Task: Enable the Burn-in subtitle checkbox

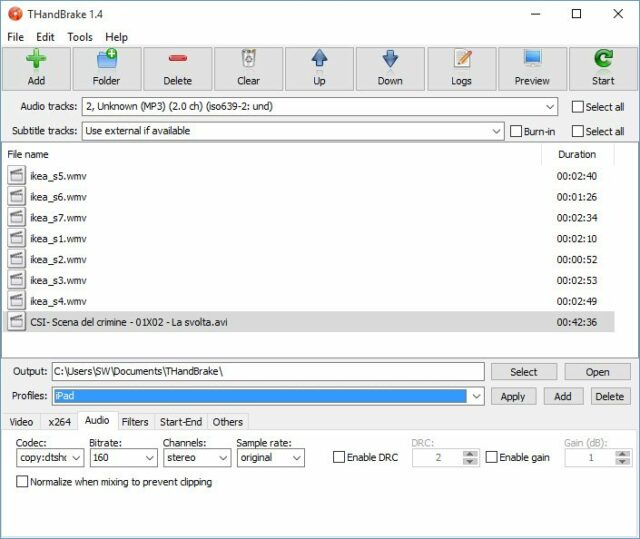Action: tap(516, 131)
